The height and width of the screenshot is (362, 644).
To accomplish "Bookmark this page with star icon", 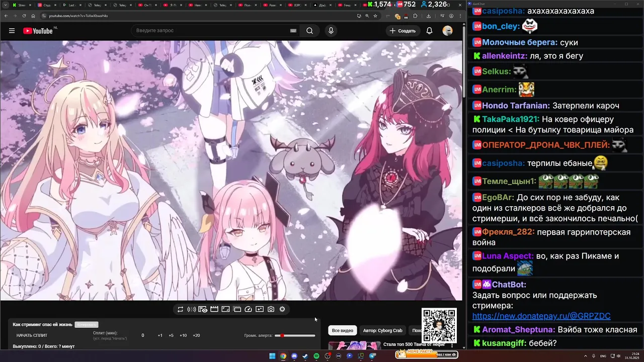I will click(x=375, y=16).
